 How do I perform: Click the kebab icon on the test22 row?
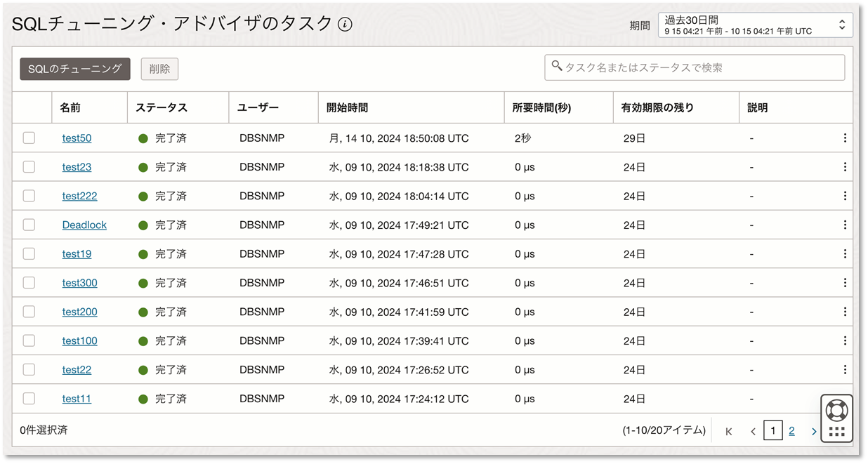click(x=845, y=369)
